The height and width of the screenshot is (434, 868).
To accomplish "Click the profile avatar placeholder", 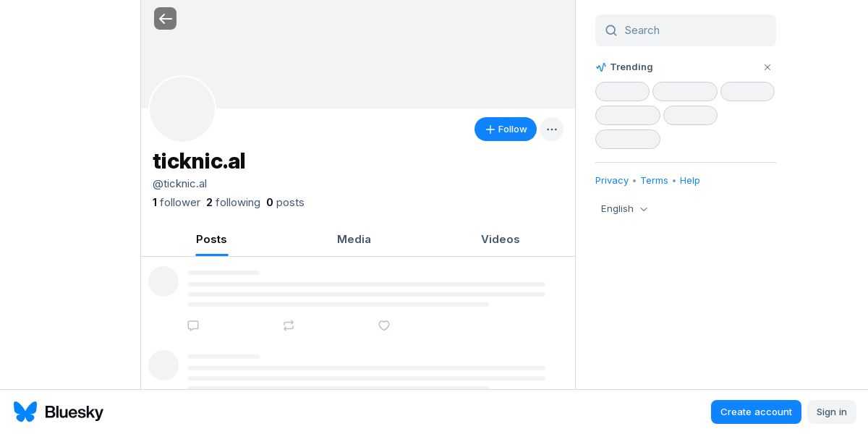I will [x=182, y=109].
